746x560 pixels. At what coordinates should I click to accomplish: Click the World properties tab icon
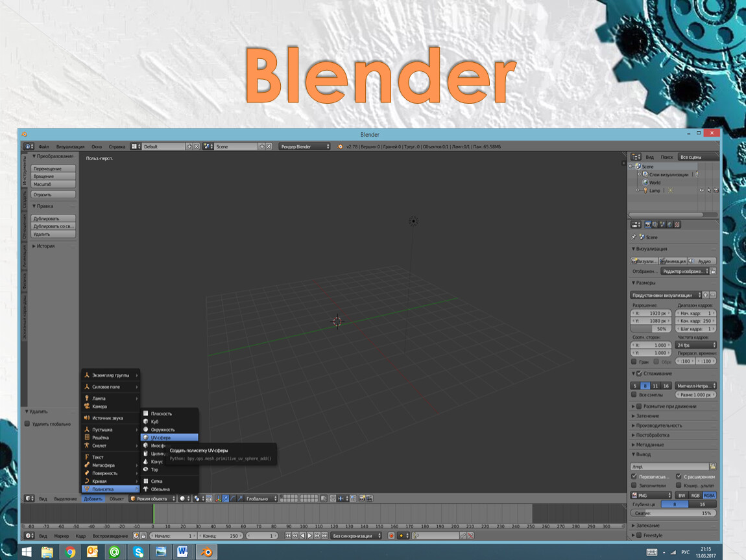pyautogui.click(x=670, y=224)
